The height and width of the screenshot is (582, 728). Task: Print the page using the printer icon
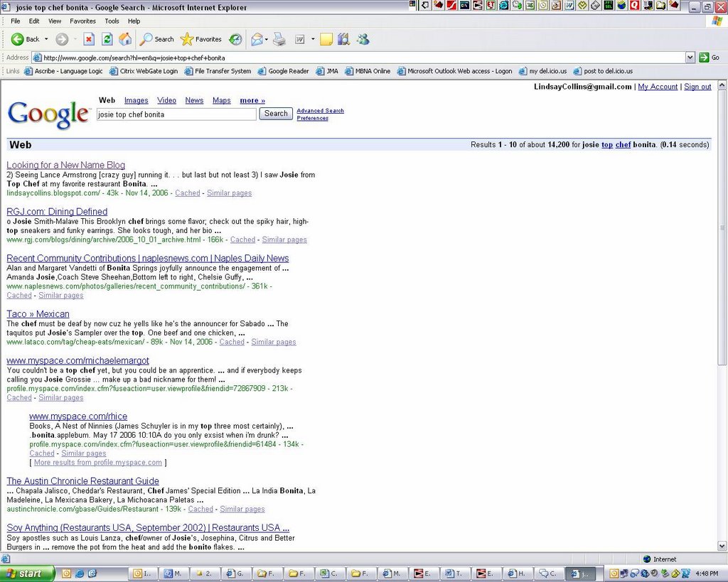click(x=279, y=40)
